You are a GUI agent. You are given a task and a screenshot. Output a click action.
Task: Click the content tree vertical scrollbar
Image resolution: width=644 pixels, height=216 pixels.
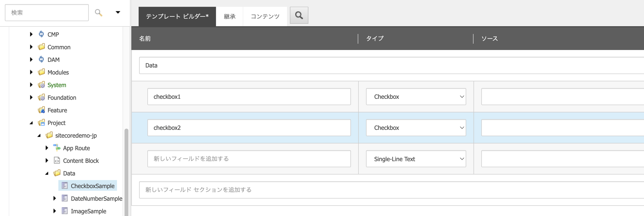pyautogui.click(x=126, y=172)
